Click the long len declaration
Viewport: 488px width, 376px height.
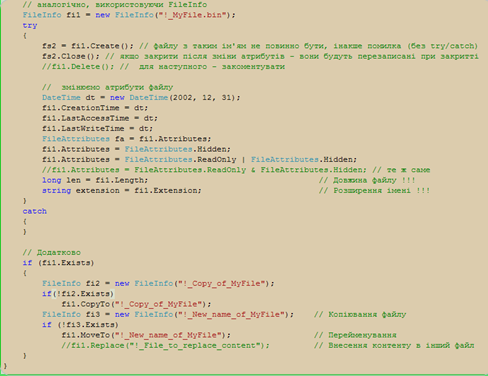[x=95, y=180]
